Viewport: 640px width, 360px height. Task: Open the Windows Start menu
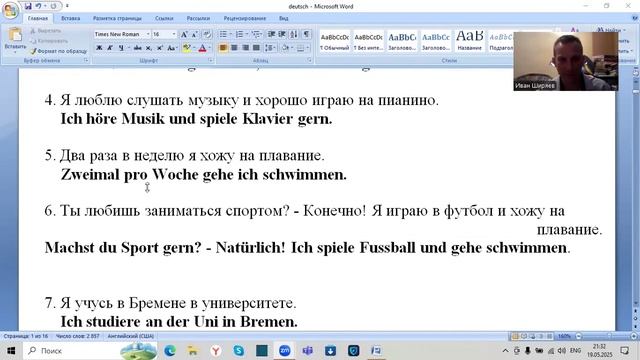point(11,351)
